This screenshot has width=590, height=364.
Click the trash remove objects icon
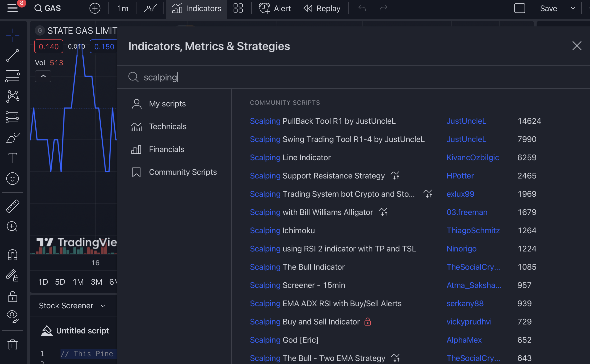click(x=13, y=345)
